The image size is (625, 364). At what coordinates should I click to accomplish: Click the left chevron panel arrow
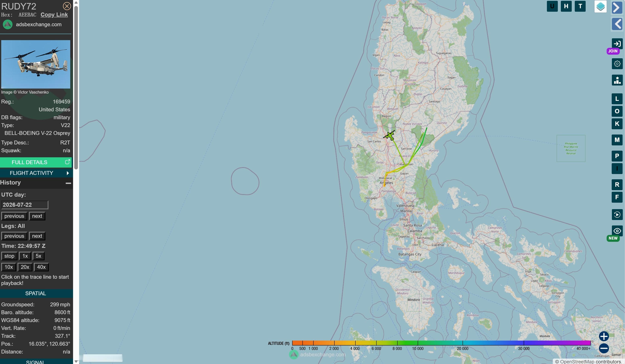617,24
